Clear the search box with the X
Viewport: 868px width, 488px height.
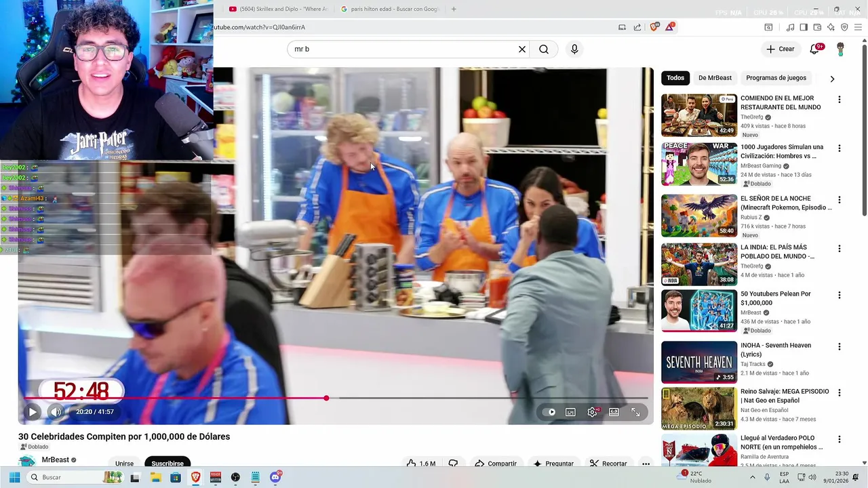(x=522, y=49)
